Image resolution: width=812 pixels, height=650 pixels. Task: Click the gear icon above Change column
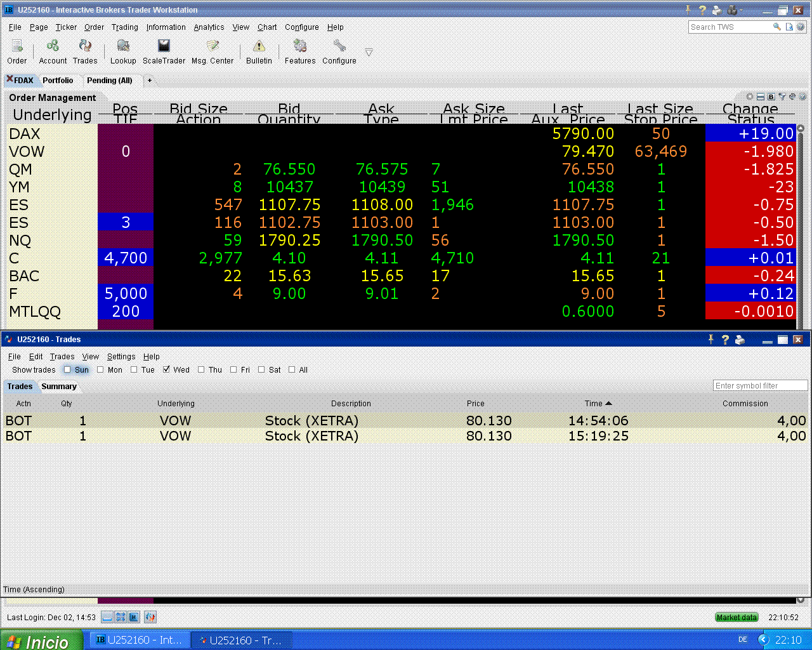[x=750, y=97]
